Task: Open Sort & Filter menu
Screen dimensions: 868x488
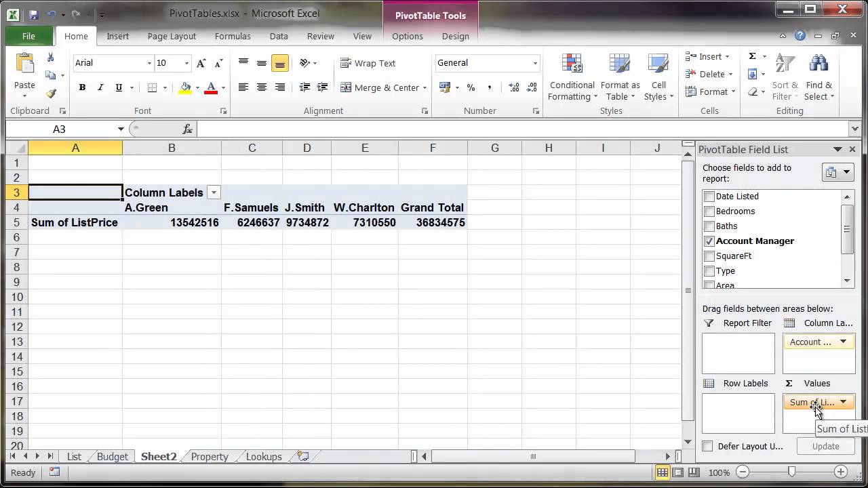Action: click(785, 77)
